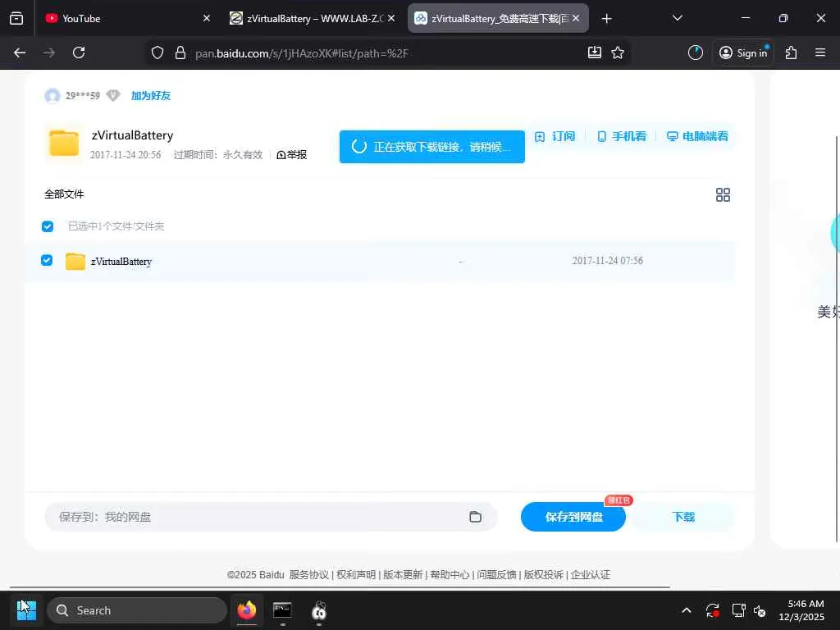
Task: Click the 举报 report link
Action: tap(292, 155)
